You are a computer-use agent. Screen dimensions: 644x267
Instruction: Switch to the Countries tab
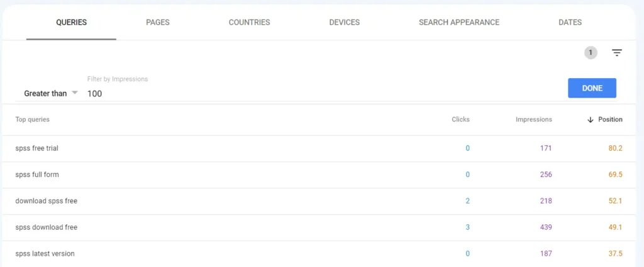coord(249,22)
